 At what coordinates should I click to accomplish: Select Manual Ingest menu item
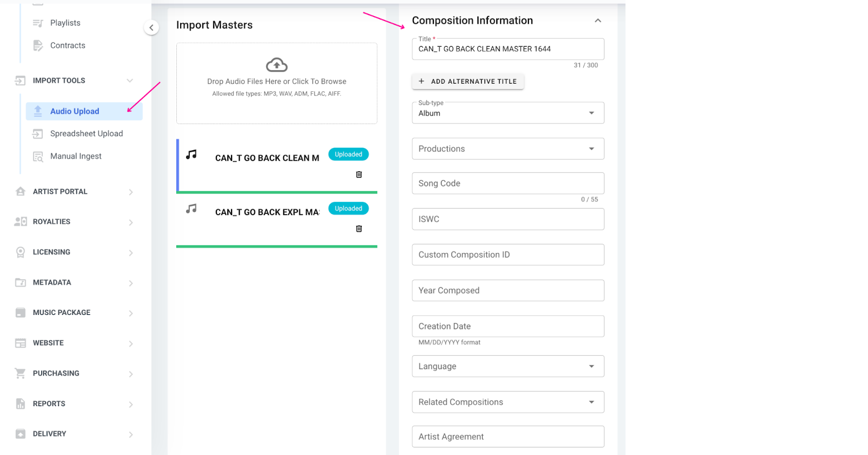pyautogui.click(x=76, y=156)
